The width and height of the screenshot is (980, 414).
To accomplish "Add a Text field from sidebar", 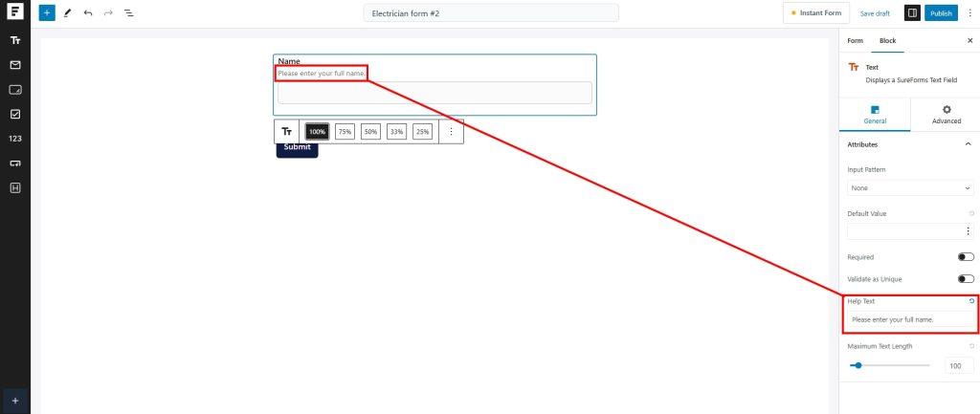I will click(x=15, y=40).
